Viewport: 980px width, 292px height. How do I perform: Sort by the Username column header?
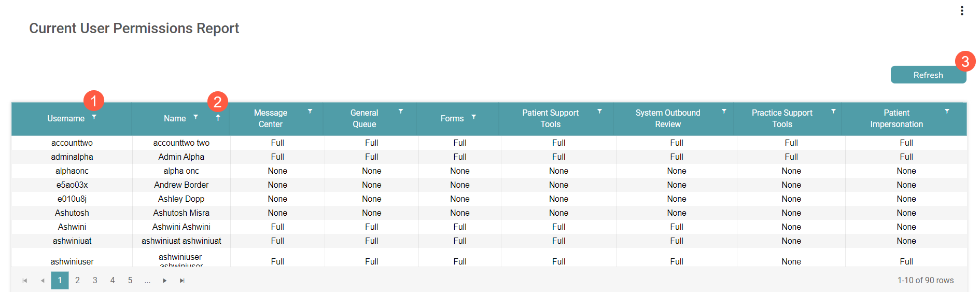pyautogui.click(x=66, y=118)
